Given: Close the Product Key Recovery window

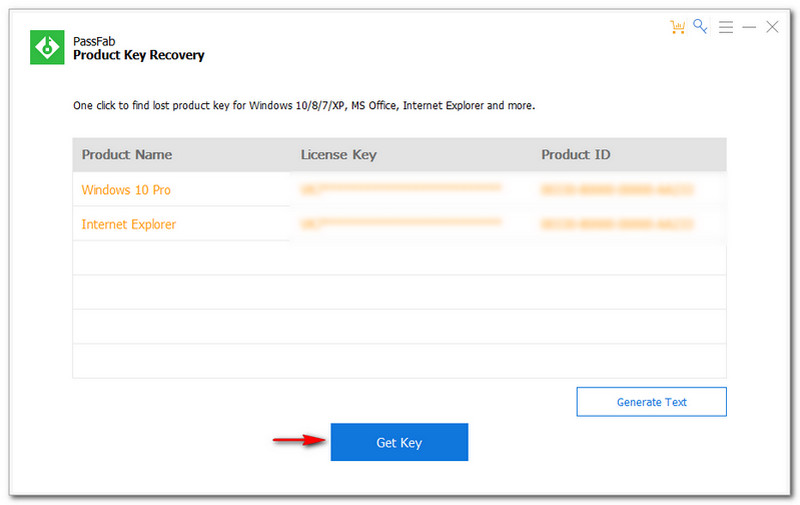Looking at the screenshot, I should pyautogui.click(x=772, y=27).
